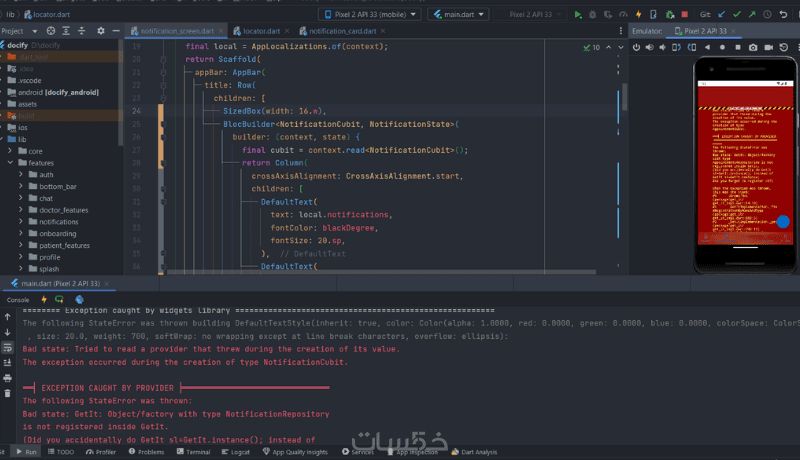Expand the notifications folder
Screen dimensions: 800x460
[x=21, y=221]
